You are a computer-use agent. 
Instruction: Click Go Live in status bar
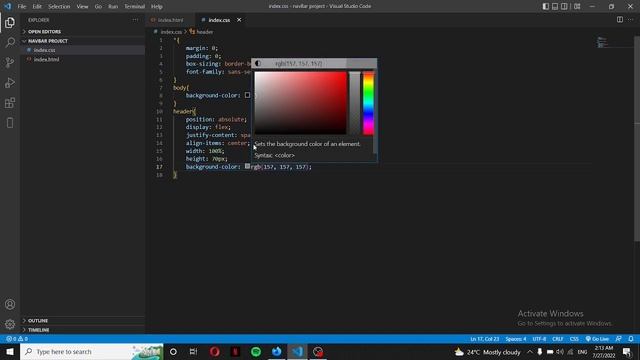(597, 339)
